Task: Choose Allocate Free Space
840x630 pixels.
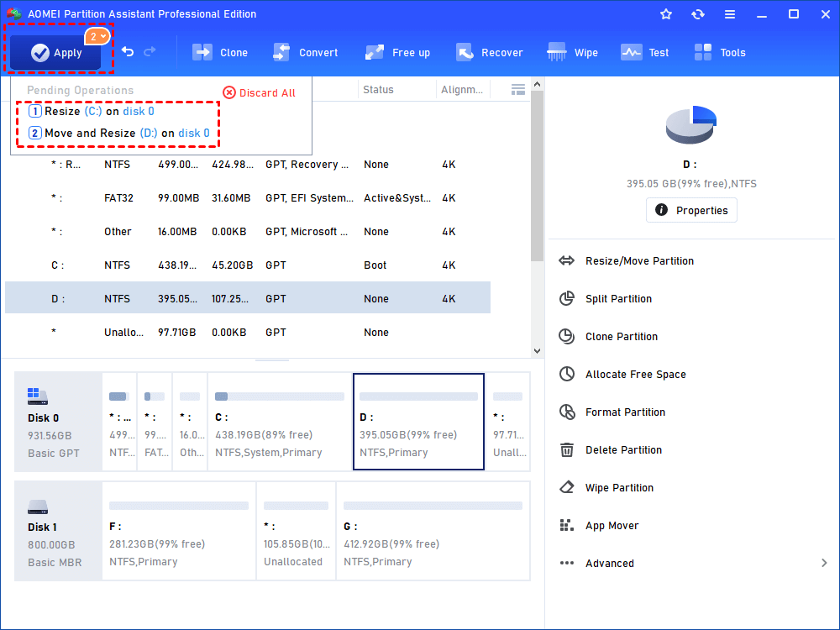Action: click(635, 374)
